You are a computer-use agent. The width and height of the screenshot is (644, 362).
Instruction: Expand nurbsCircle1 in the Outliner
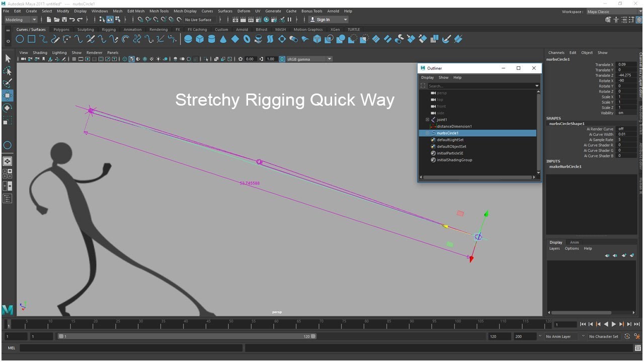(427, 133)
